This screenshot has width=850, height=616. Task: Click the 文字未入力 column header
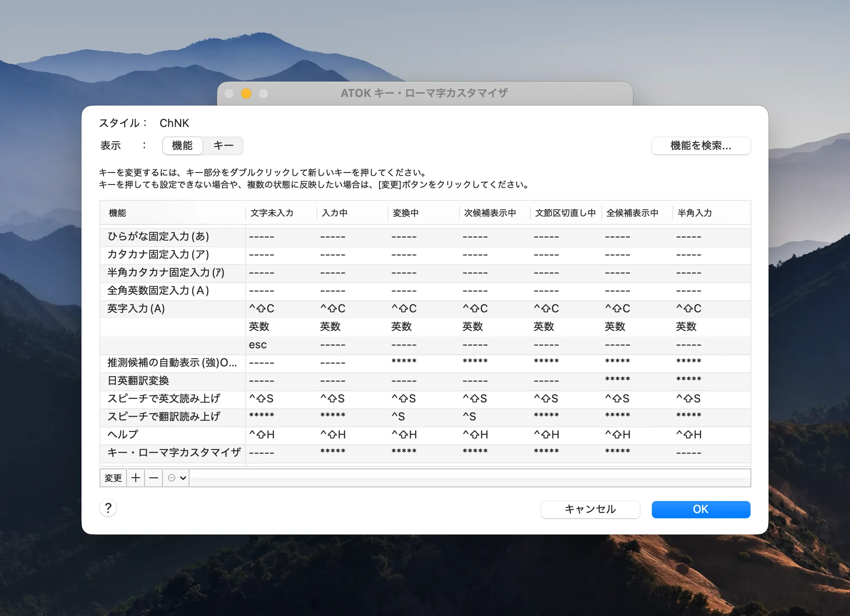coord(281,213)
